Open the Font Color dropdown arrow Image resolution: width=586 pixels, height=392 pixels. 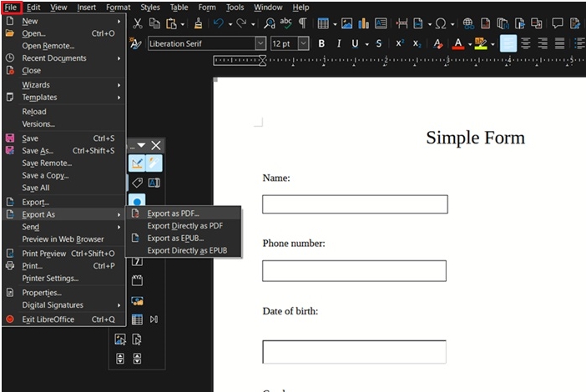coord(470,44)
